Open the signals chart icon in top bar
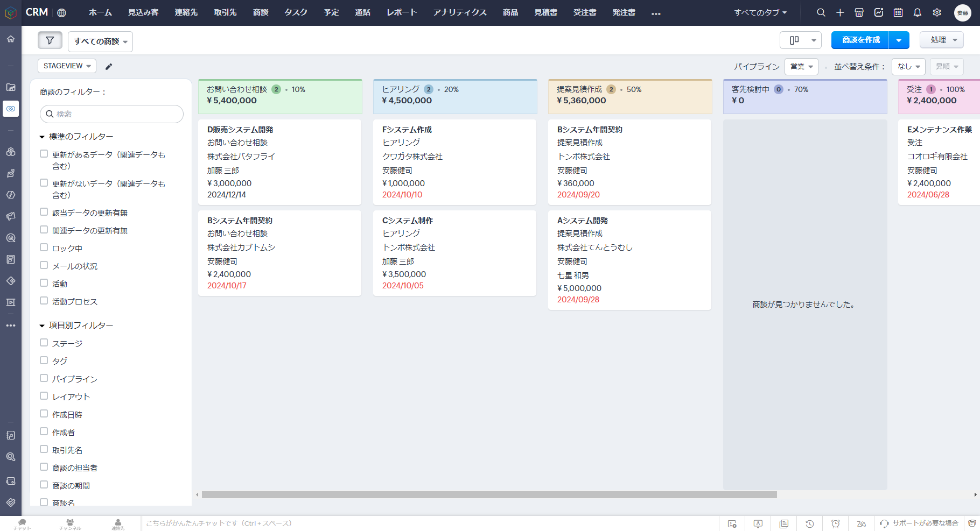The width and height of the screenshot is (980, 531). click(x=879, y=12)
